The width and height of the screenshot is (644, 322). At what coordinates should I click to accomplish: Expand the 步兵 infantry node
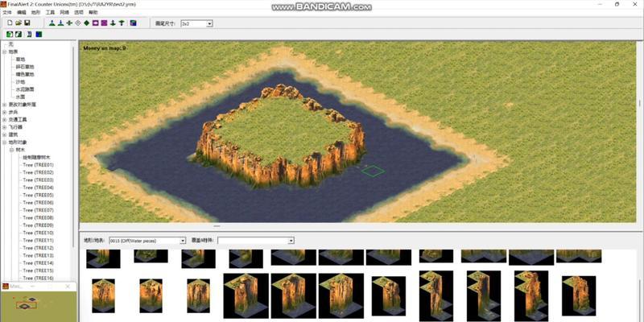click(5, 112)
